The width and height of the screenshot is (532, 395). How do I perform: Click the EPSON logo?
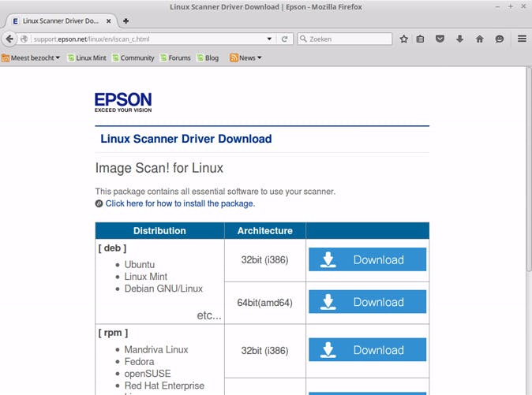coord(123,102)
